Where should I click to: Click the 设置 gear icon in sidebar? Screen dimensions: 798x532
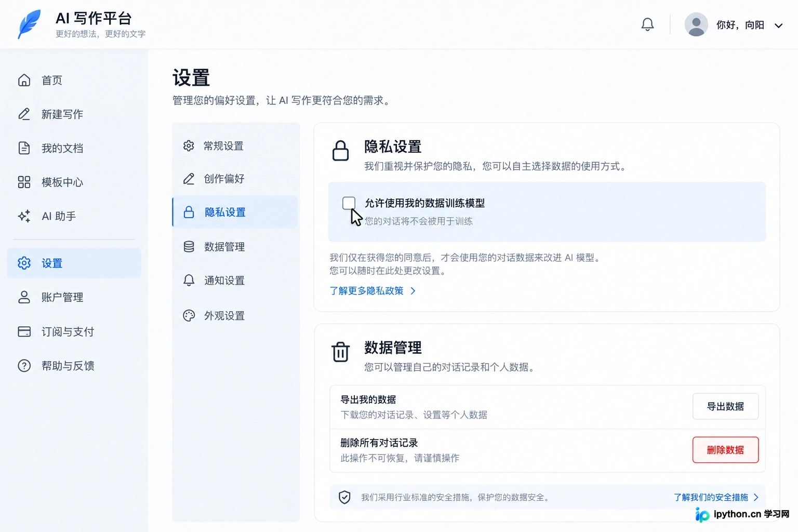(24, 263)
